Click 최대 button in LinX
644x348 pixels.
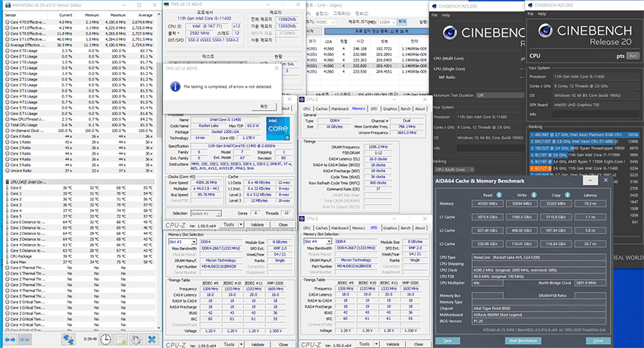402,22
